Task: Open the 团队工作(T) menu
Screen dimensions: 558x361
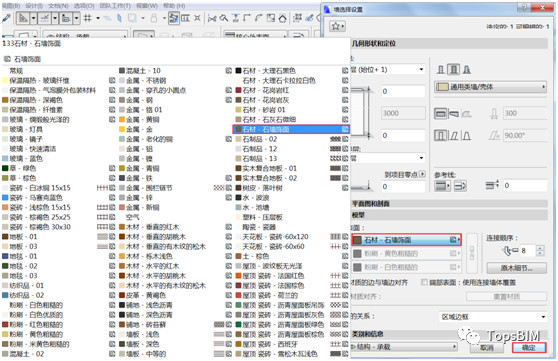Action: (115, 6)
